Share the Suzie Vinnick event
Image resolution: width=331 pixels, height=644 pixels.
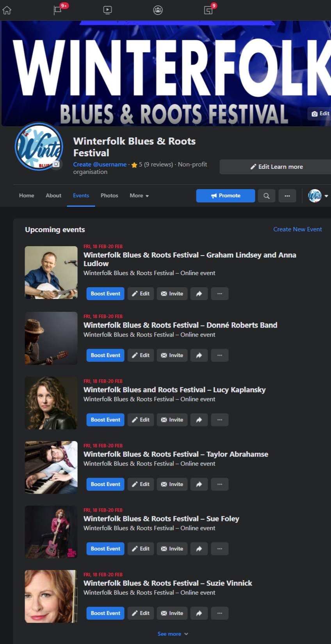click(x=199, y=614)
